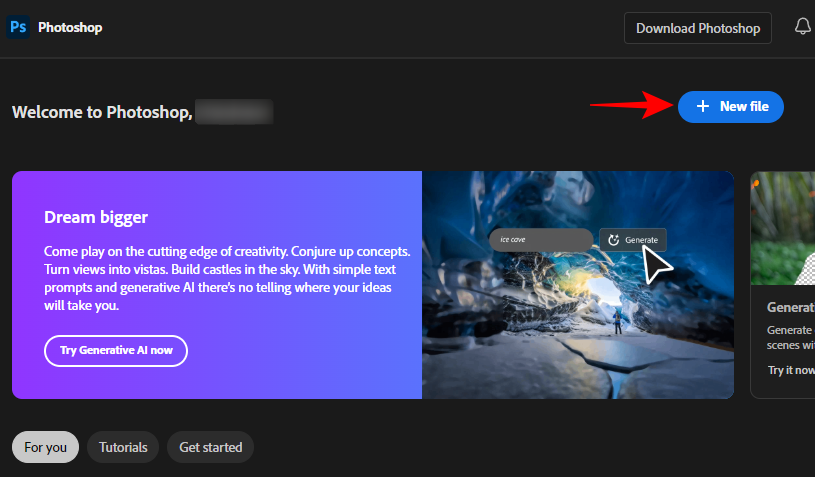Open notifications via the bell icon

(x=803, y=26)
